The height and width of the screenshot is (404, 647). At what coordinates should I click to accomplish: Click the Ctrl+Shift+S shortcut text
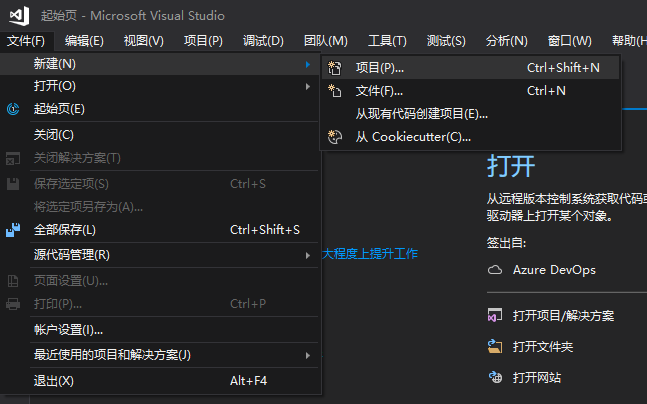[265, 230]
